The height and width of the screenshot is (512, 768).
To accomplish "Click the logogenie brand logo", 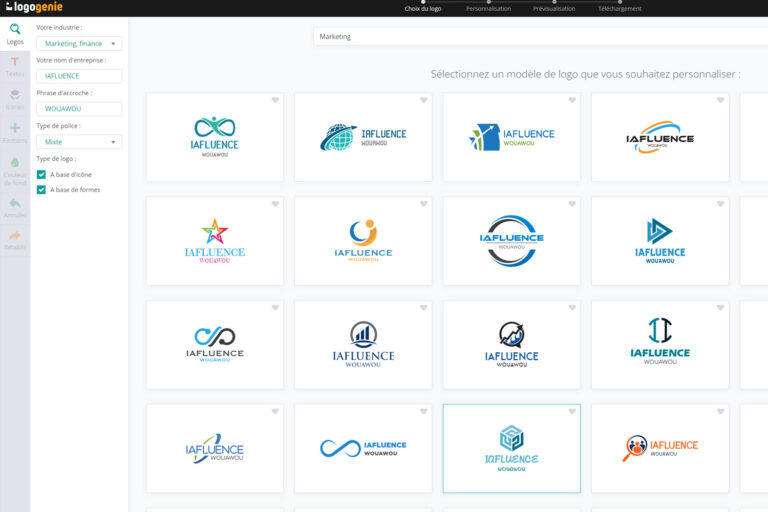I will click(x=33, y=7).
